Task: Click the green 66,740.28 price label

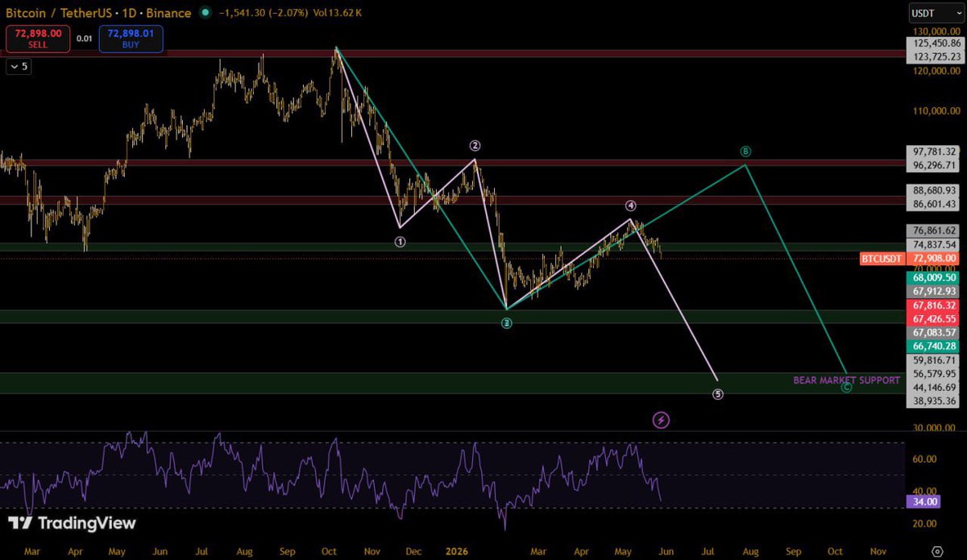Action: (933, 346)
